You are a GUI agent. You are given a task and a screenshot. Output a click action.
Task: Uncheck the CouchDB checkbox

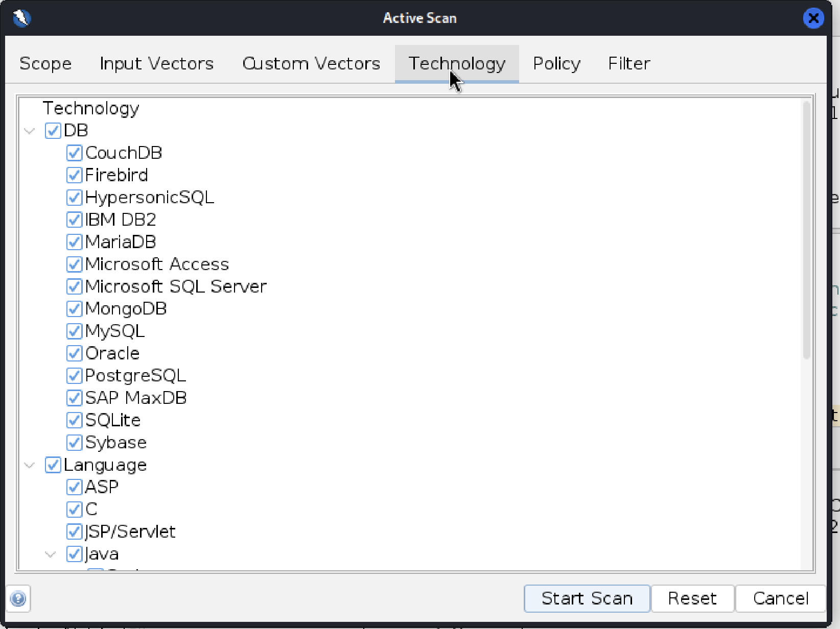coord(74,153)
